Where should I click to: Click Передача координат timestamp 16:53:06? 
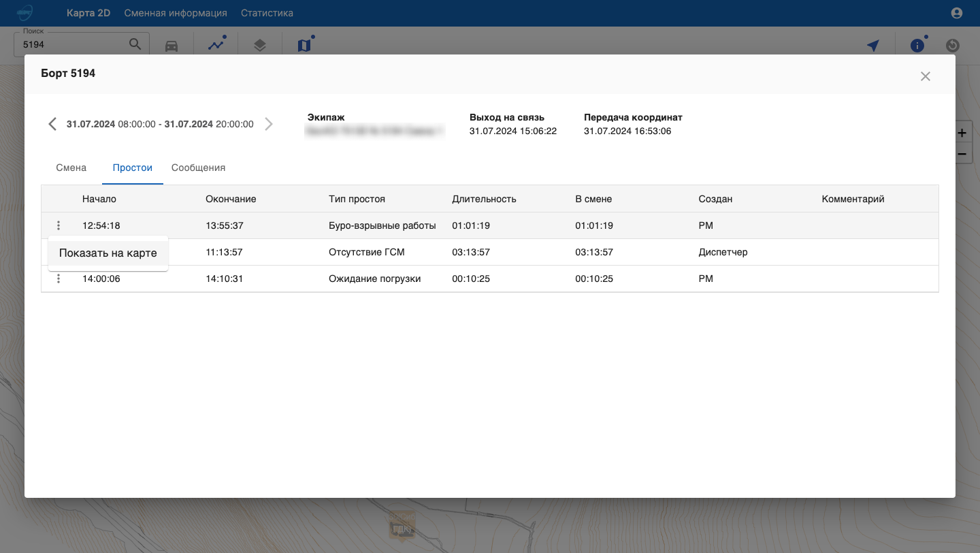627,131
